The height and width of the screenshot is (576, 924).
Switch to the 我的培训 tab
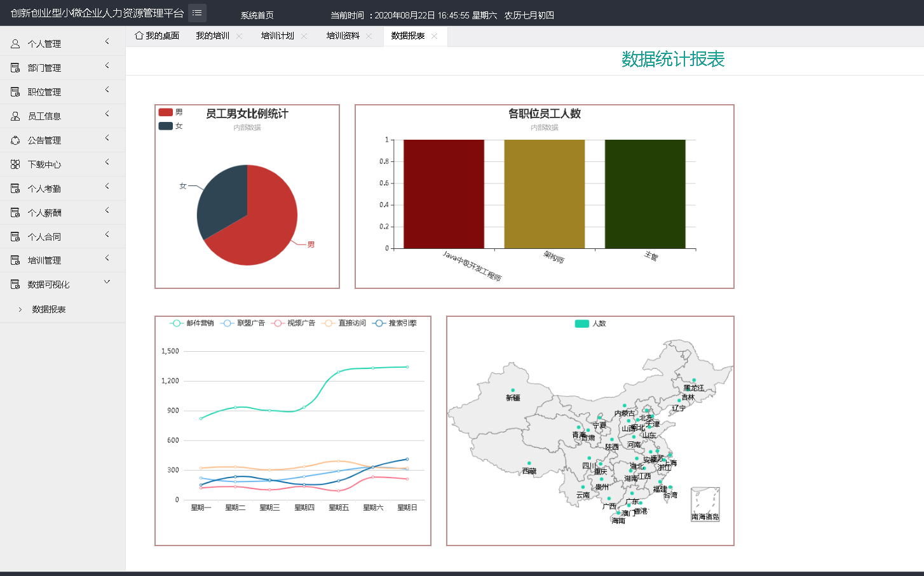[x=212, y=36]
